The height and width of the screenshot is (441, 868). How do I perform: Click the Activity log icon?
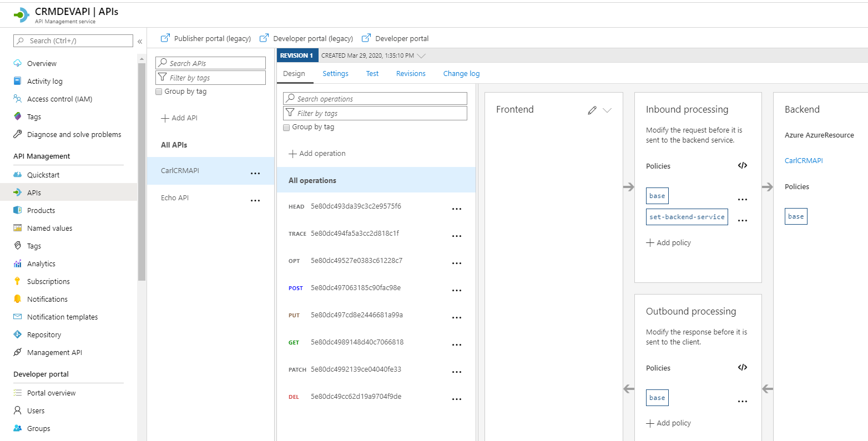17,81
